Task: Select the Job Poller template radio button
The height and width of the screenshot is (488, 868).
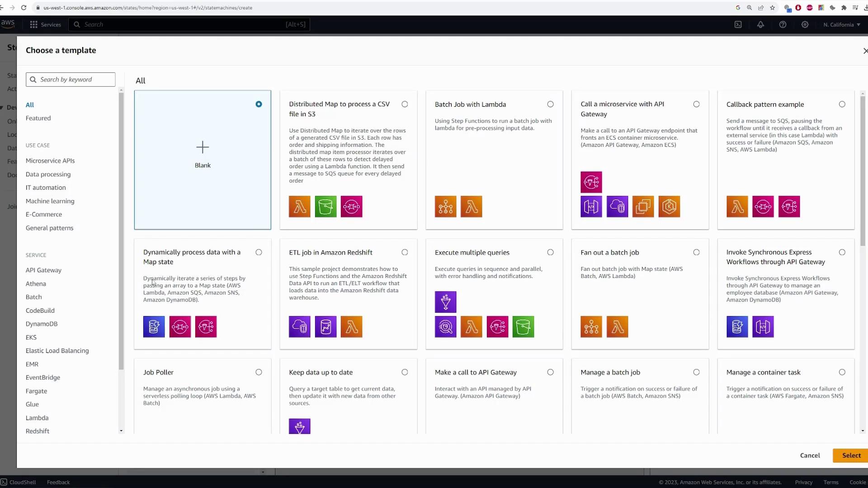Action: pyautogui.click(x=259, y=372)
